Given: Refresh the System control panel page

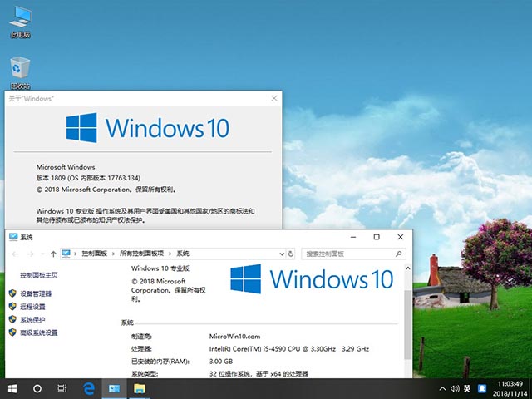Looking at the screenshot, I should point(291,254).
